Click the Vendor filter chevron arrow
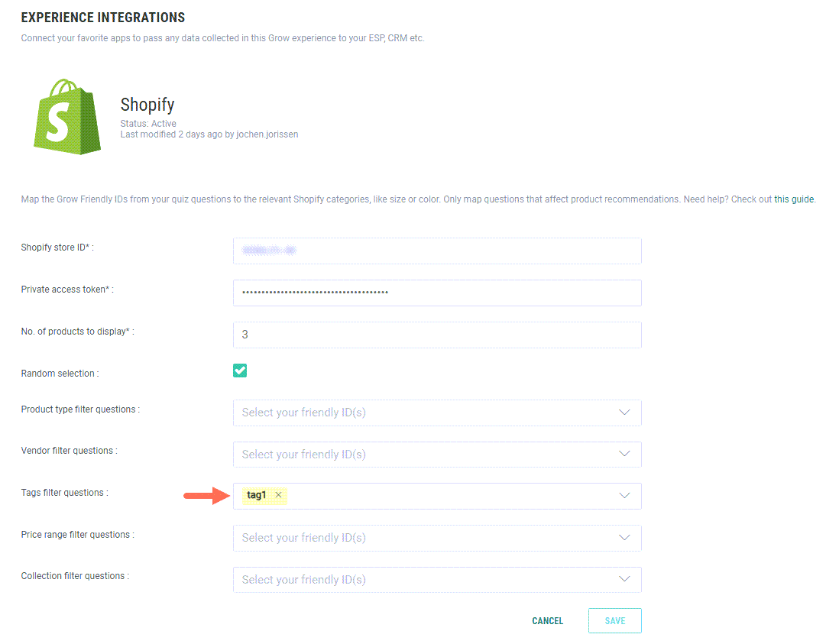This screenshot has height=644, width=826. tap(624, 454)
